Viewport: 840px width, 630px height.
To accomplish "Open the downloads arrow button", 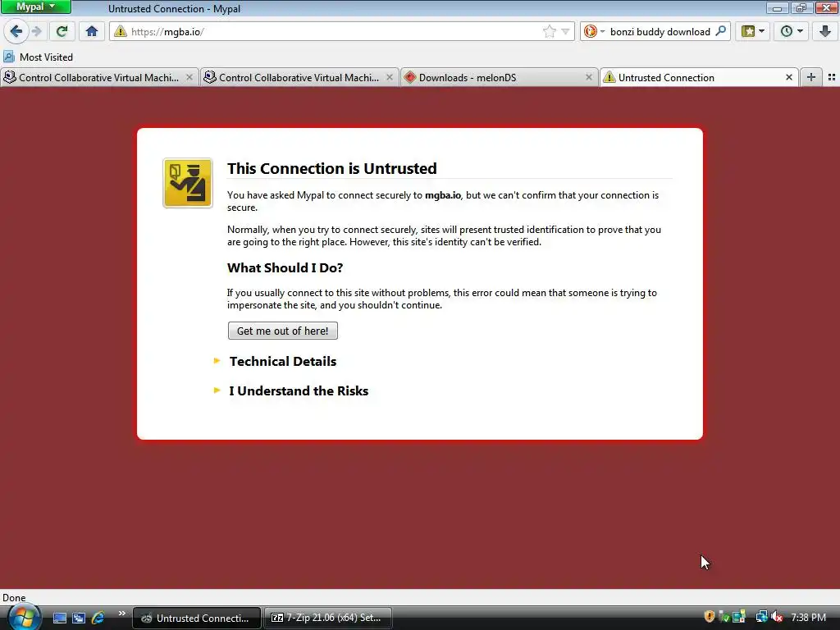I will click(825, 32).
